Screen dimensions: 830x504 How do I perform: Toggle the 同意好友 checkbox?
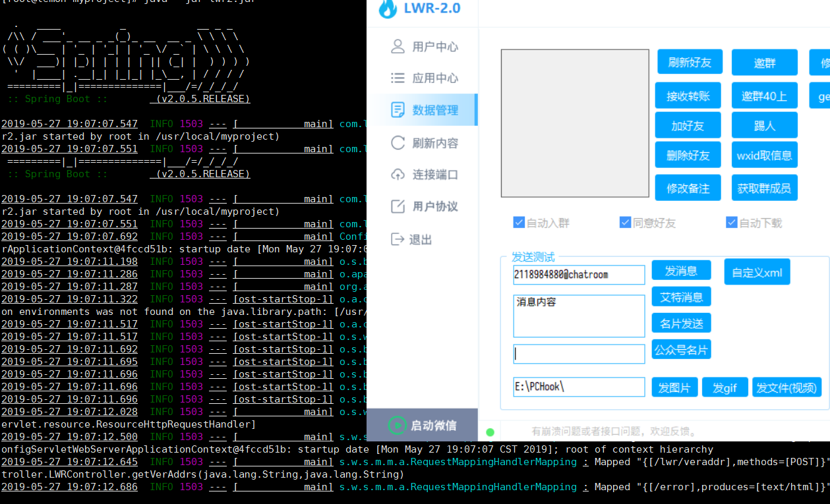tap(626, 223)
